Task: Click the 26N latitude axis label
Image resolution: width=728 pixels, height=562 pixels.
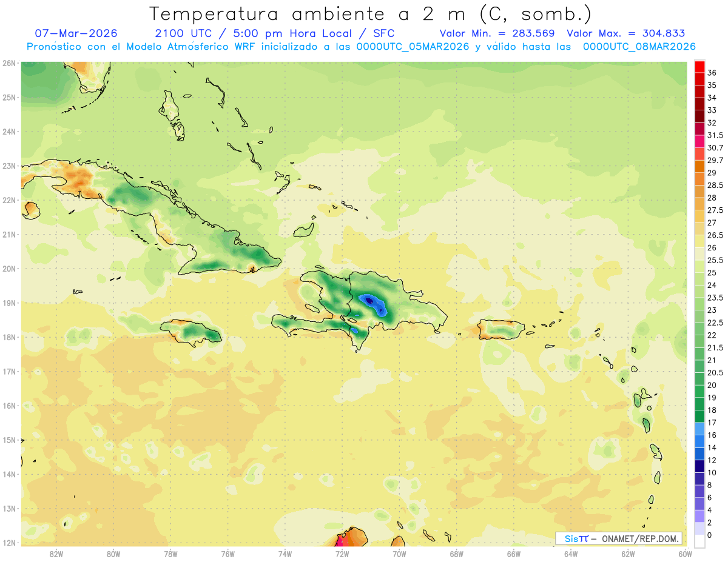Action: click(x=9, y=63)
